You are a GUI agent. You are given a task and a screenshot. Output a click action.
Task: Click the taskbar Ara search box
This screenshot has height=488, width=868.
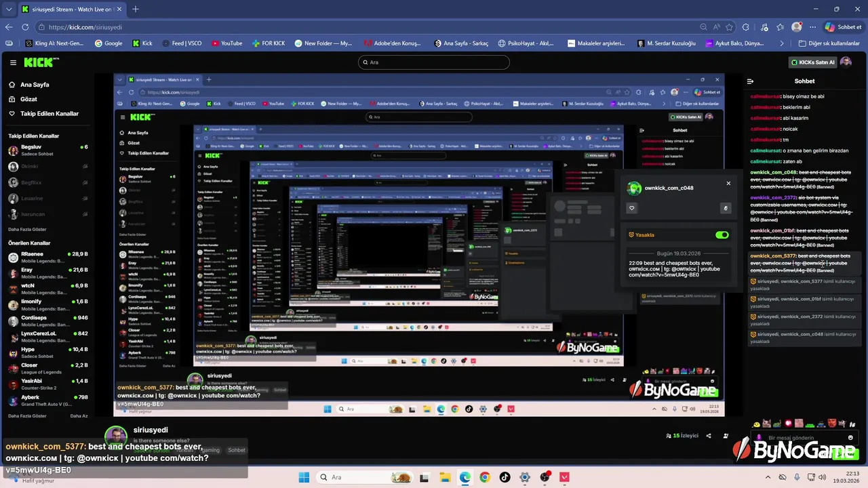point(365,477)
